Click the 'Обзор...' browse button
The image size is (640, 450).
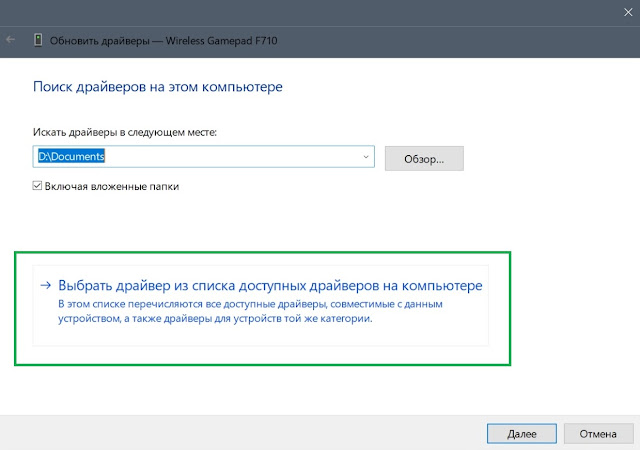(x=424, y=158)
